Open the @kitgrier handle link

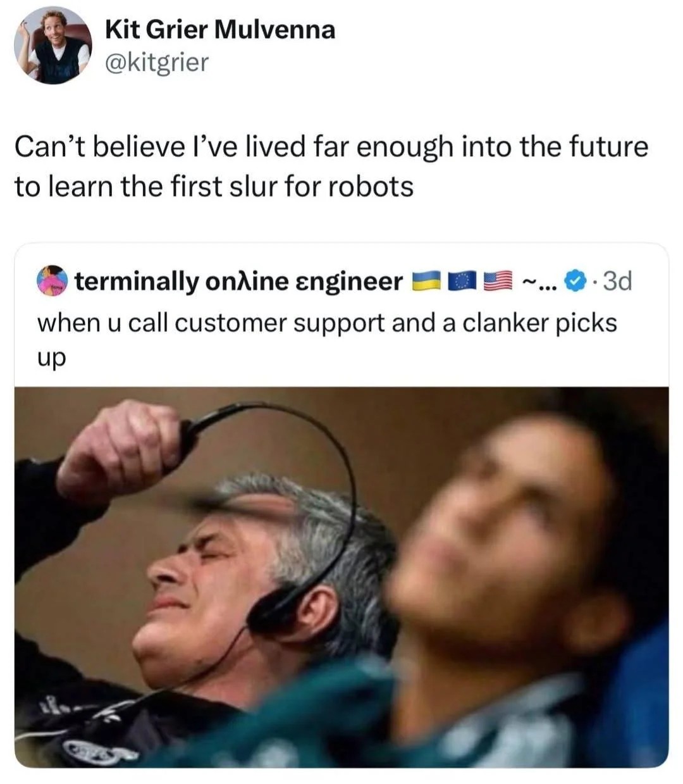[156, 62]
